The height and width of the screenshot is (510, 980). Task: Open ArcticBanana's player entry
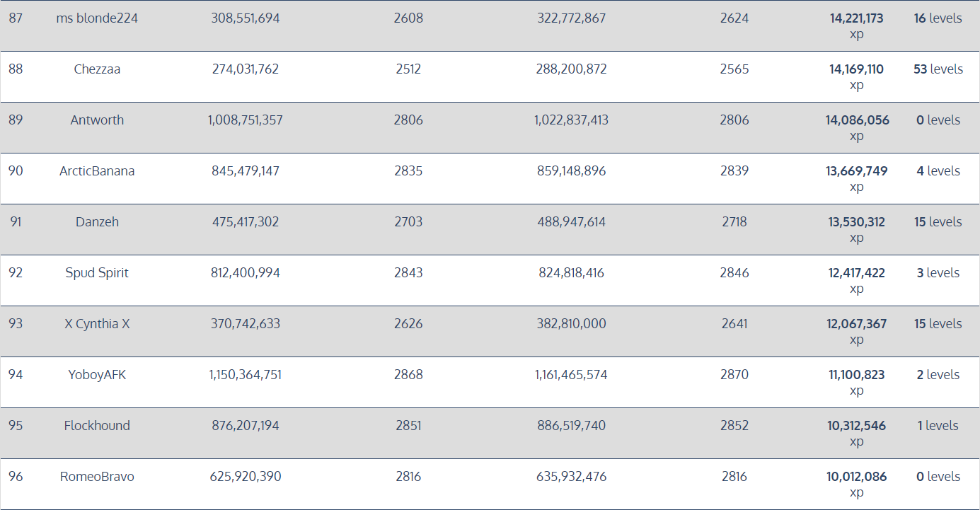[x=97, y=171]
